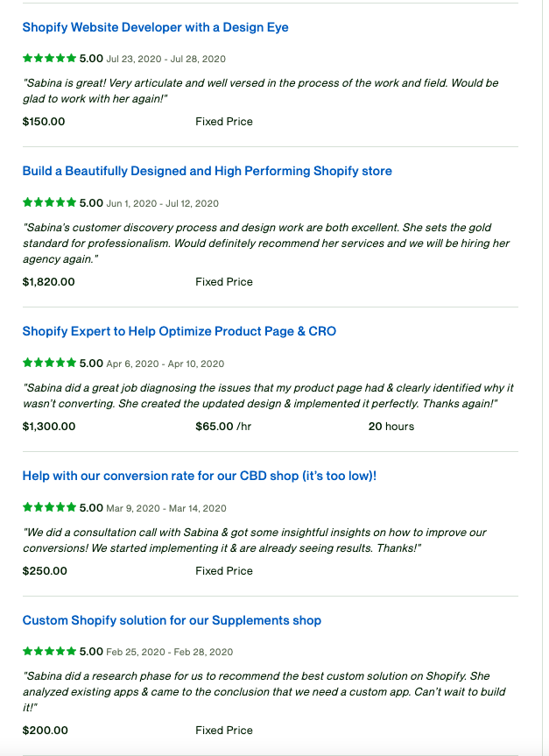Open 'Build a Beautifully Designed and High Performing Shopify store'
The height and width of the screenshot is (756, 549).
207,171
